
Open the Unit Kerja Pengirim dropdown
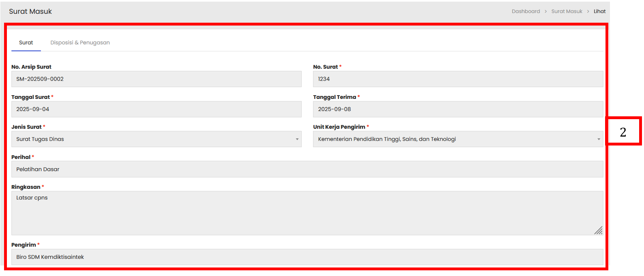[x=458, y=139]
